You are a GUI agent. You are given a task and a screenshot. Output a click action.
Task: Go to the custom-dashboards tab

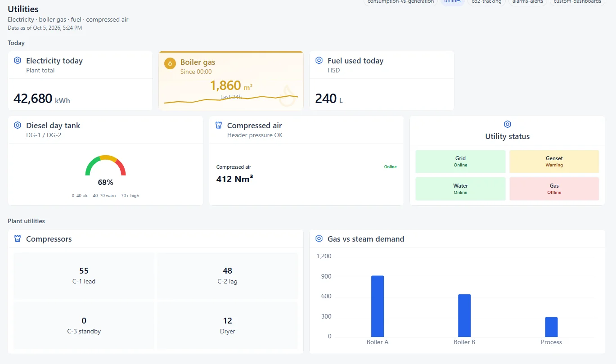pos(577,2)
